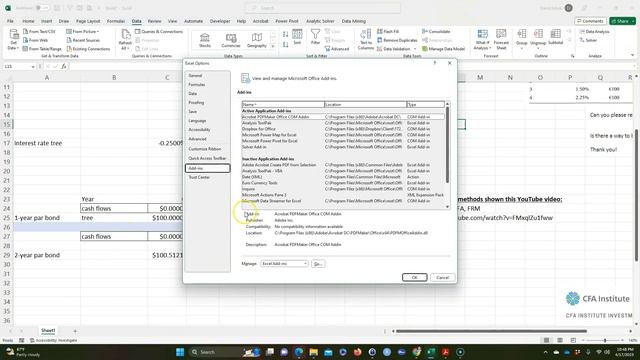
Task: Select Customize Ribbon category
Action: click(x=207, y=149)
